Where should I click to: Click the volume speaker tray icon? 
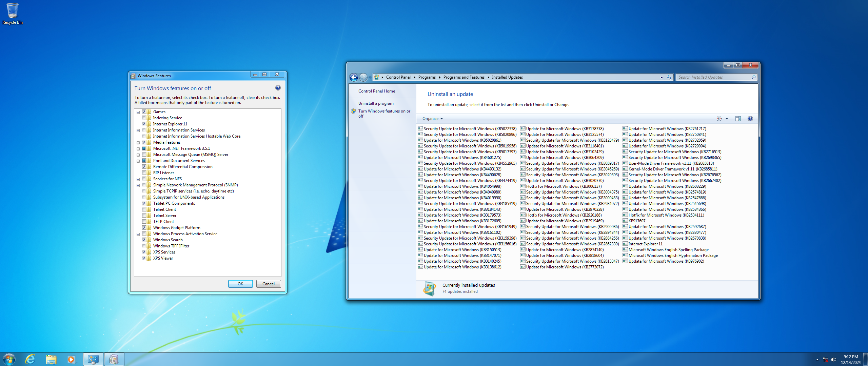pos(834,360)
